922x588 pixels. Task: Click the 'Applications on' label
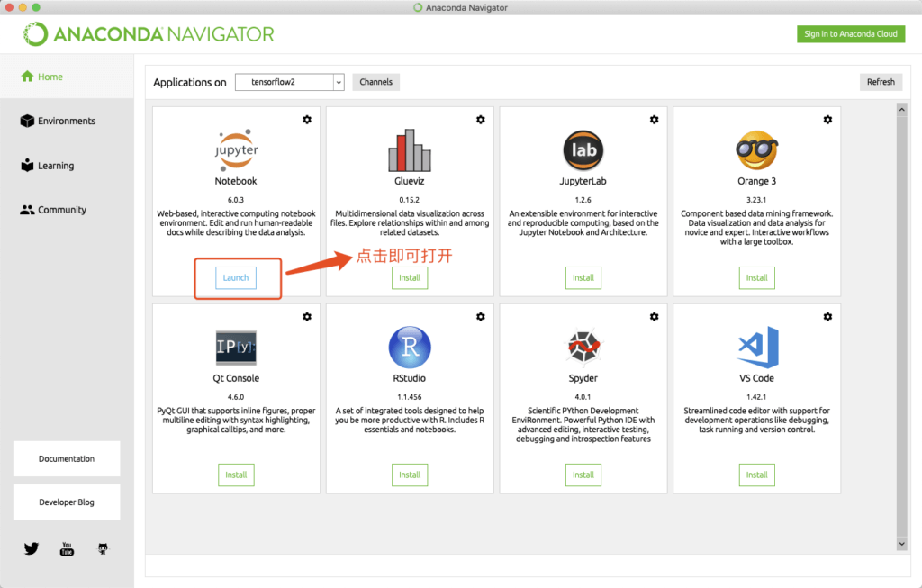coord(189,82)
